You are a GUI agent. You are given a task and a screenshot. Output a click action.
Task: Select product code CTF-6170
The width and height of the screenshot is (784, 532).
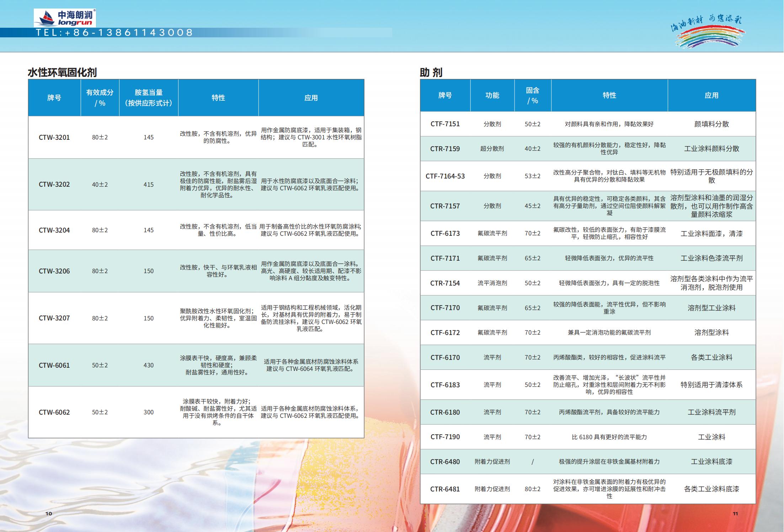point(445,357)
